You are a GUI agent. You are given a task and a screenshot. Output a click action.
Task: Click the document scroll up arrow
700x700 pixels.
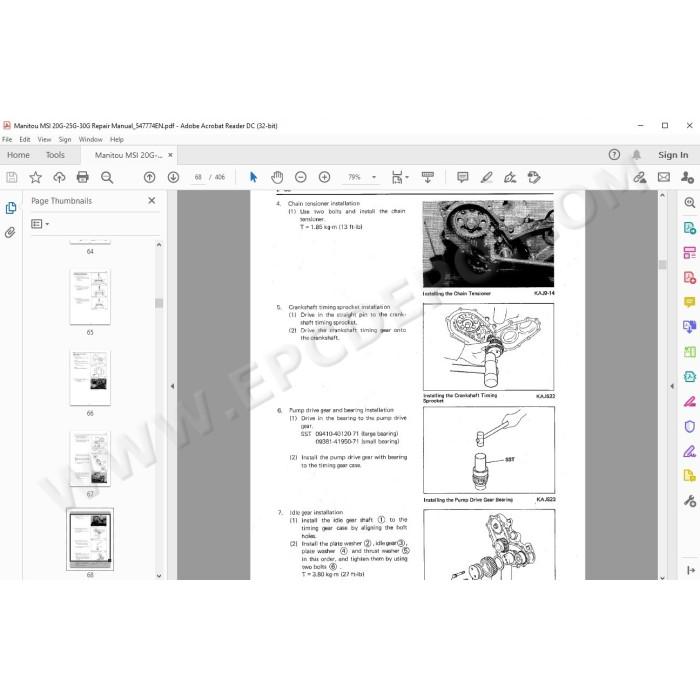pos(662,195)
